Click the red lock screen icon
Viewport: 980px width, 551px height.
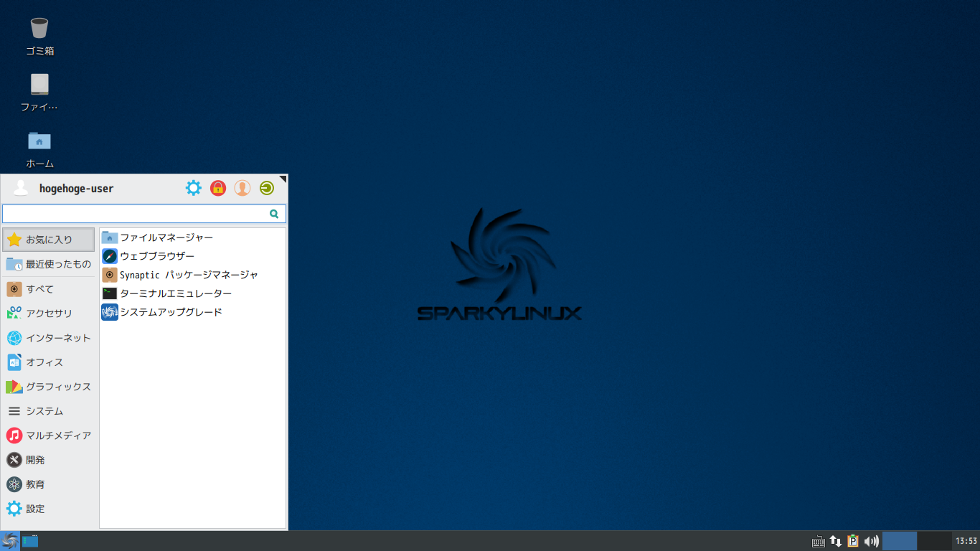click(218, 188)
